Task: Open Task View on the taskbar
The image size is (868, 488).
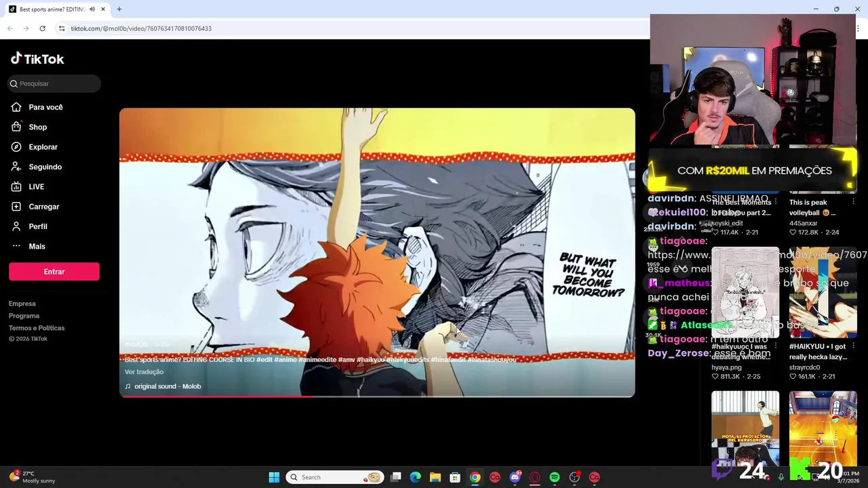Action: click(x=396, y=477)
